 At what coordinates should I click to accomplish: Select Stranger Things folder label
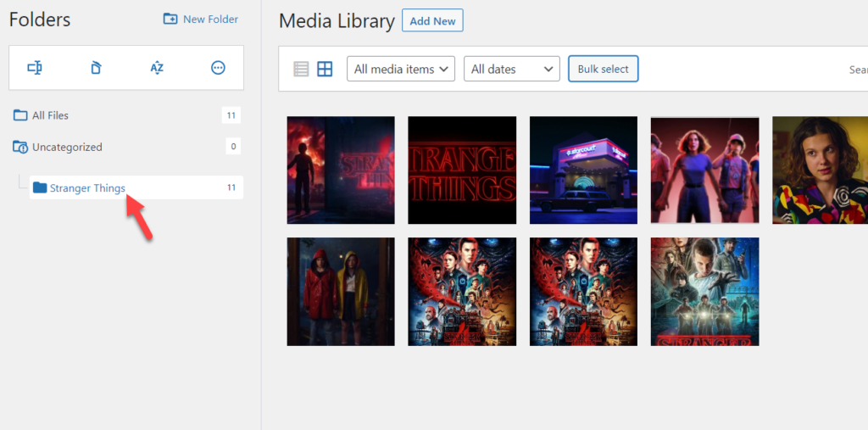[x=87, y=187]
